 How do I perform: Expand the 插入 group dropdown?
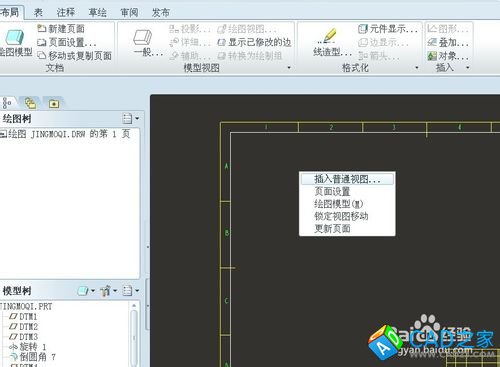[468, 68]
